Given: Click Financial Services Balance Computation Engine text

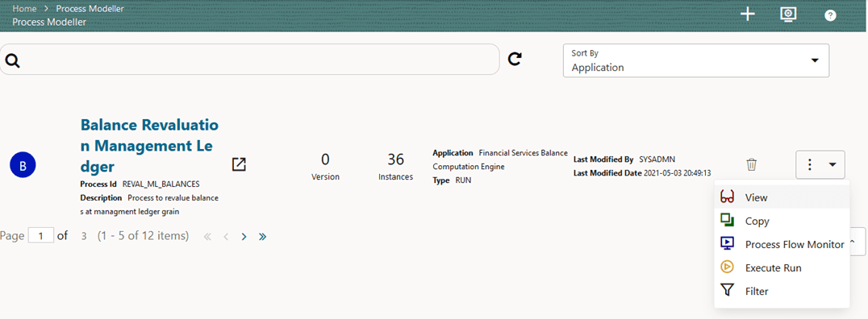Looking at the screenshot, I should tap(500, 159).
